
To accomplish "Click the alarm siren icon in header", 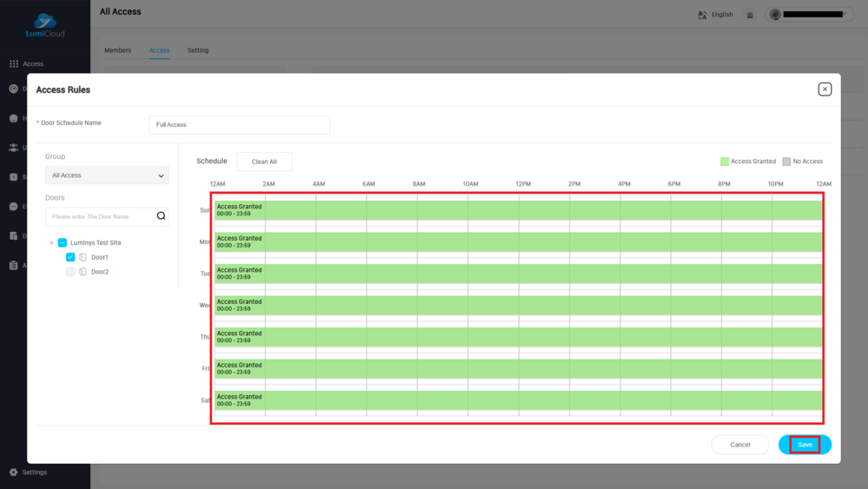I will [x=750, y=15].
